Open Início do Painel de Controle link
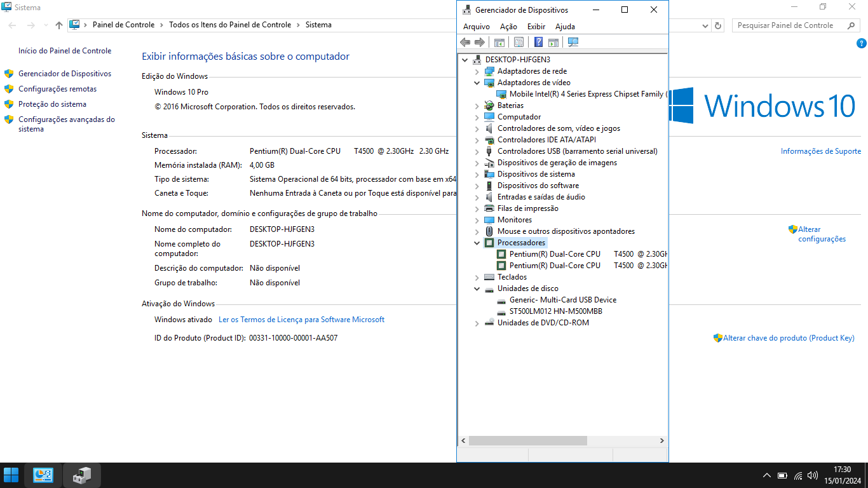This screenshot has height=488, width=868. pos(65,51)
